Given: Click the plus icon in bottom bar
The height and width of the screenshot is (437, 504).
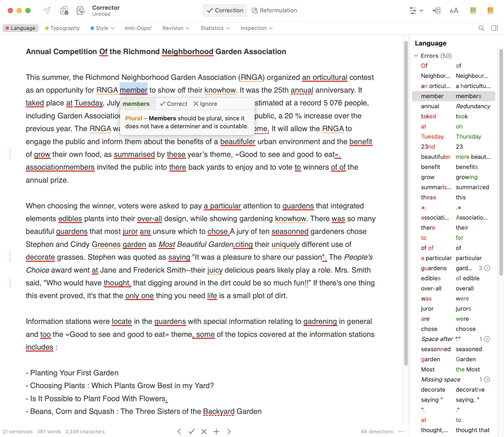Looking at the screenshot, I should (x=216, y=431).
